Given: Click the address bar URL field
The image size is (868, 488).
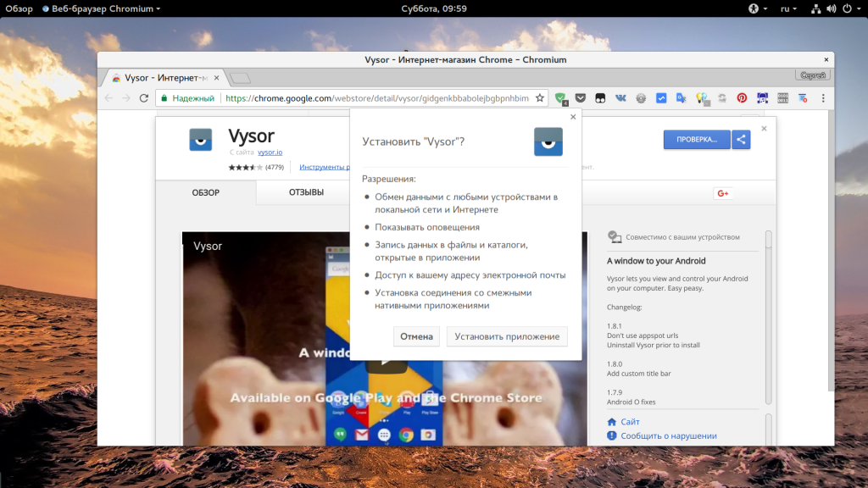Looking at the screenshot, I should click(376, 98).
